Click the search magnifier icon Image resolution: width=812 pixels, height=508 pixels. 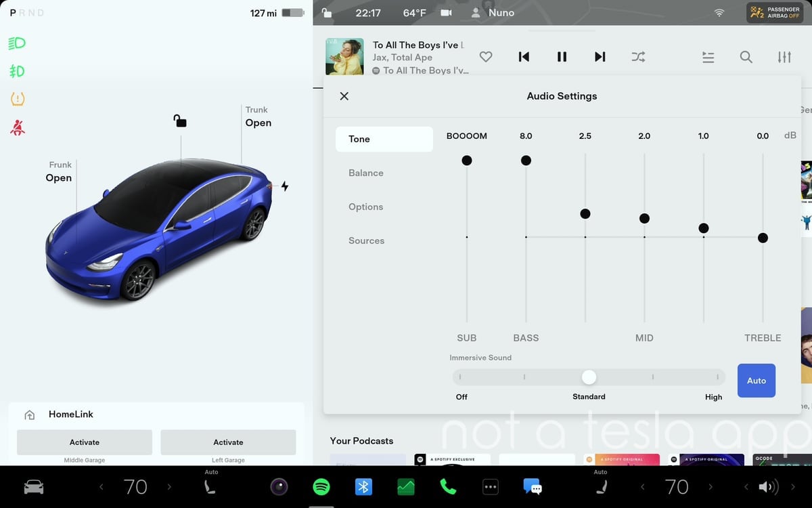point(746,58)
